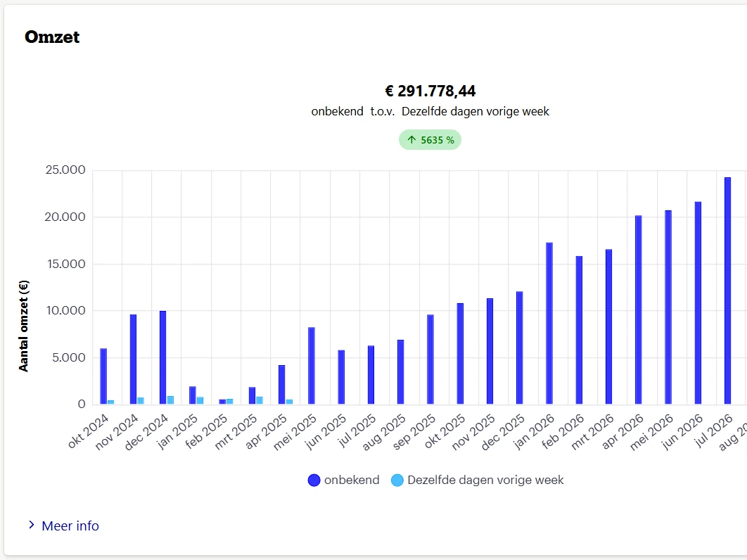Screen dimensions: 747x560
Task: Click the sep 2025 x-axis label
Action: tap(414, 431)
